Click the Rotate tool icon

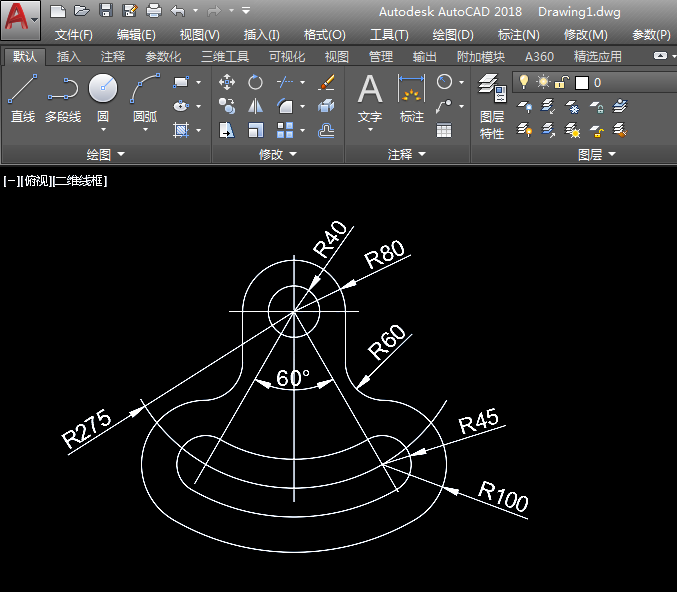(256, 82)
